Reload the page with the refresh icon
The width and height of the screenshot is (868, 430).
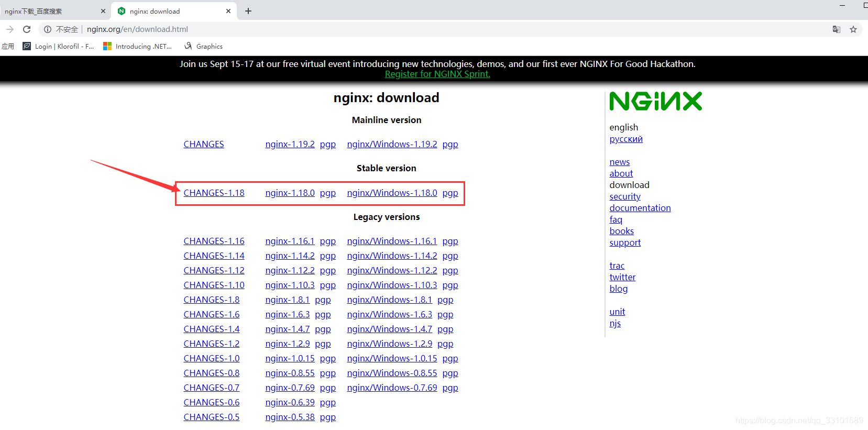coord(27,29)
